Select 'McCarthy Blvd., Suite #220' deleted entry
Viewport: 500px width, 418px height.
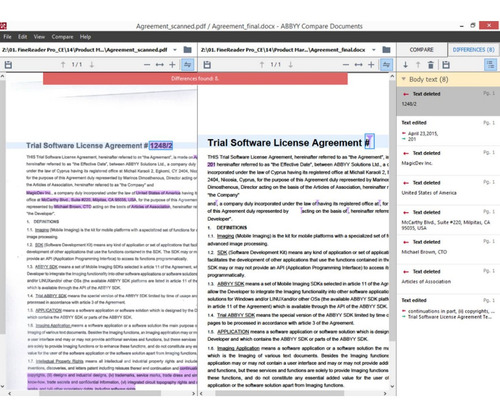pyautogui.click(x=448, y=220)
